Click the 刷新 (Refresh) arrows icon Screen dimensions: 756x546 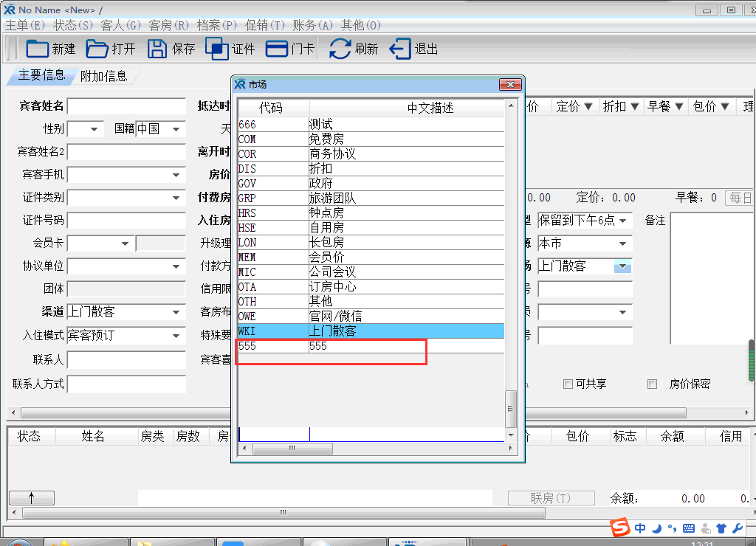(x=340, y=49)
